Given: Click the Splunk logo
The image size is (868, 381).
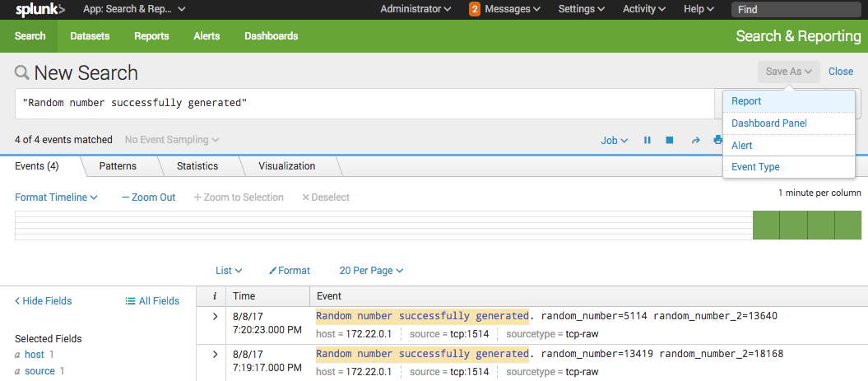Looking at the screenshot, I should tap(39, 10).
